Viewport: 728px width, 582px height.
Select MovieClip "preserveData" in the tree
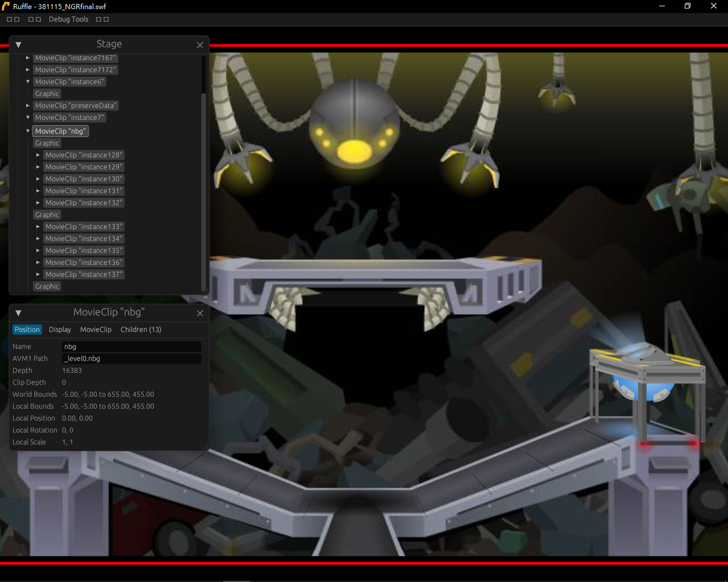click(x=76, y=105)
